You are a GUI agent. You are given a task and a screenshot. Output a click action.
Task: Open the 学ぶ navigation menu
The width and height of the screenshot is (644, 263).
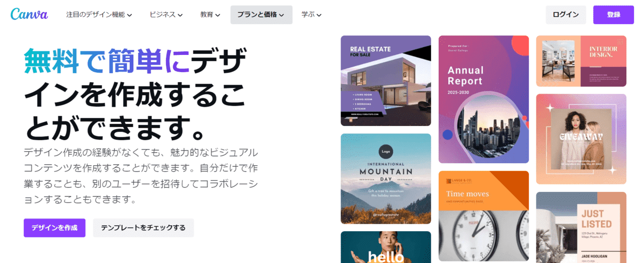311,15
